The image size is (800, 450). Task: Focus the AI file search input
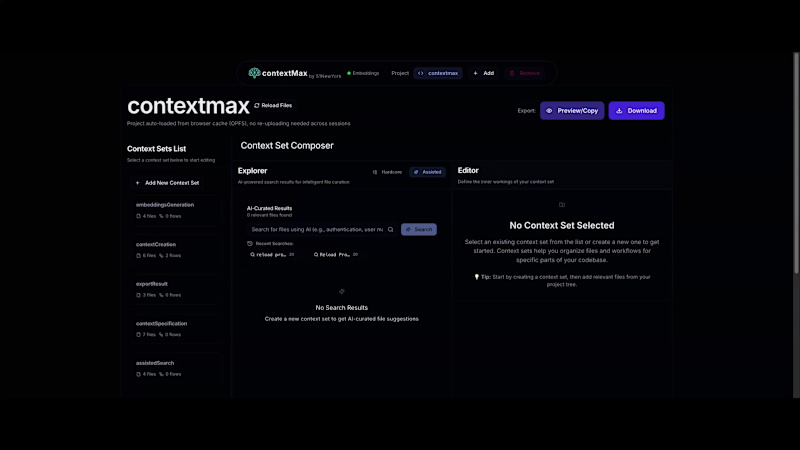[321, 230]
